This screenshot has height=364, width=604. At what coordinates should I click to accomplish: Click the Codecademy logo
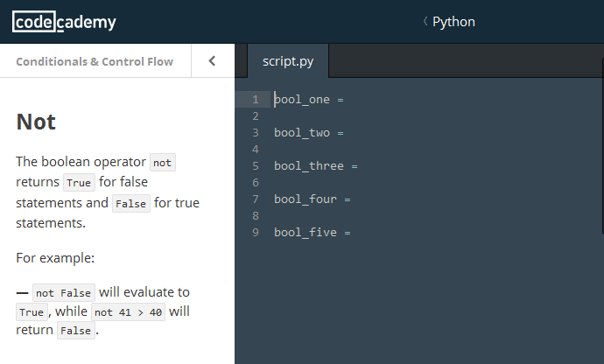tap(64, 22)
